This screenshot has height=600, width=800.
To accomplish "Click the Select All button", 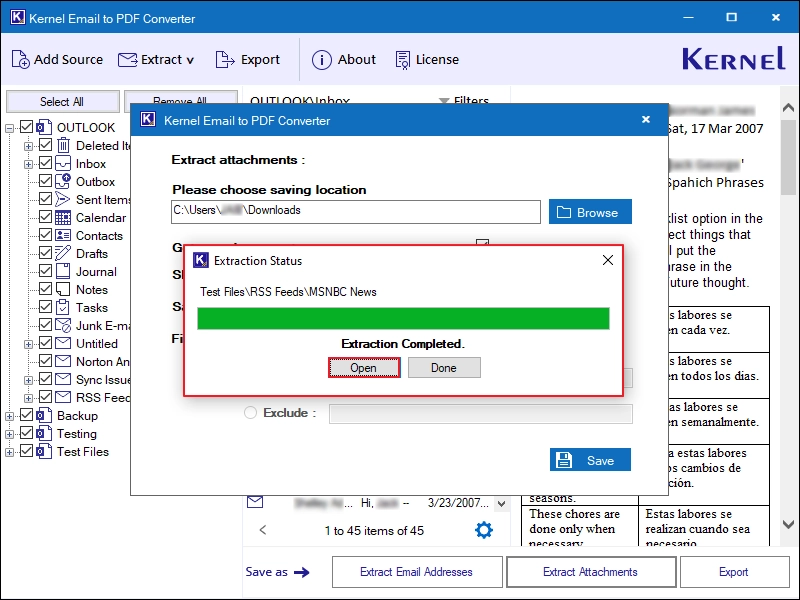I will (62, 102).
